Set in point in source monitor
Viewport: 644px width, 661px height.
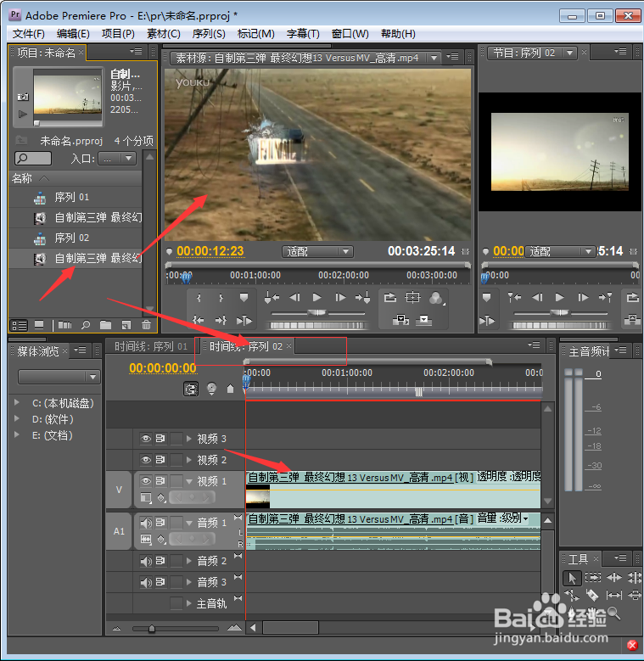click(199, 298)
